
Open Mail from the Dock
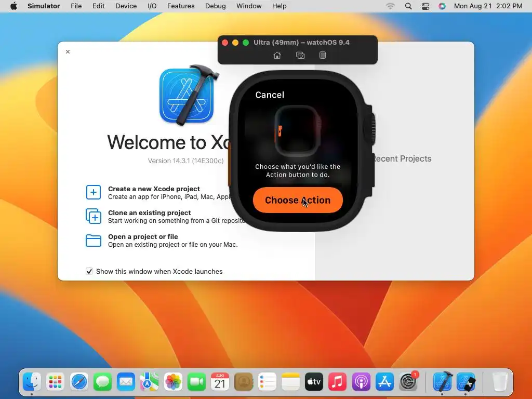(x=126, y=382)
